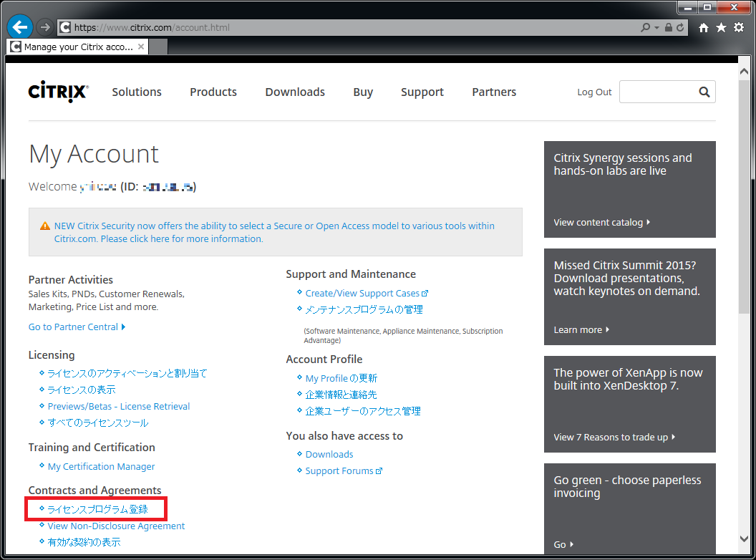Click the Log Out link
The image size is (756, 560).
tap(594, 92)
